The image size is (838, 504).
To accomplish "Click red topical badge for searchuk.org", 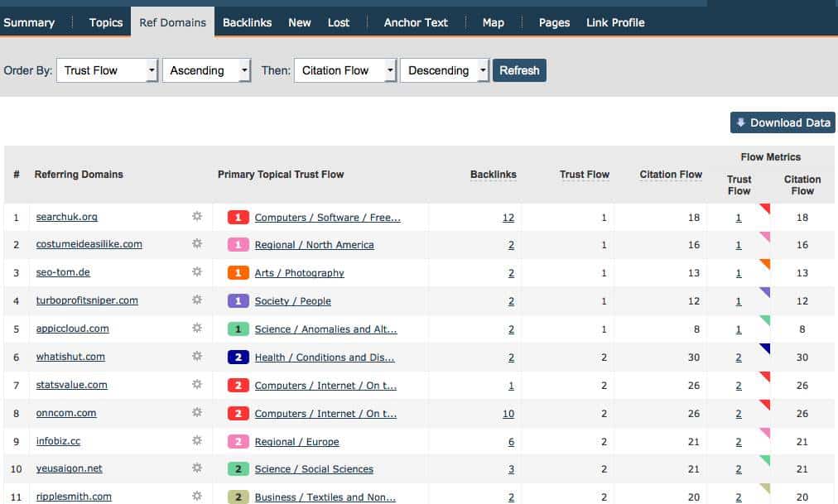I will point(238,218).
